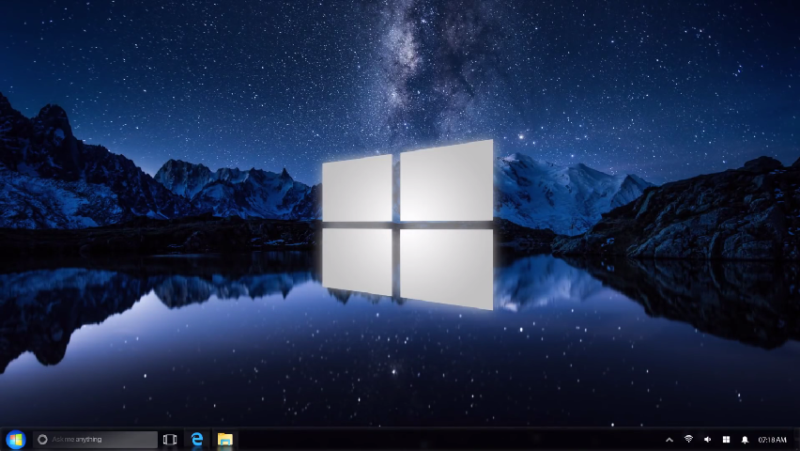800x451 pixels.
Task: Launch Microsoft Edge from the taskbar
Action: [198, 439]
